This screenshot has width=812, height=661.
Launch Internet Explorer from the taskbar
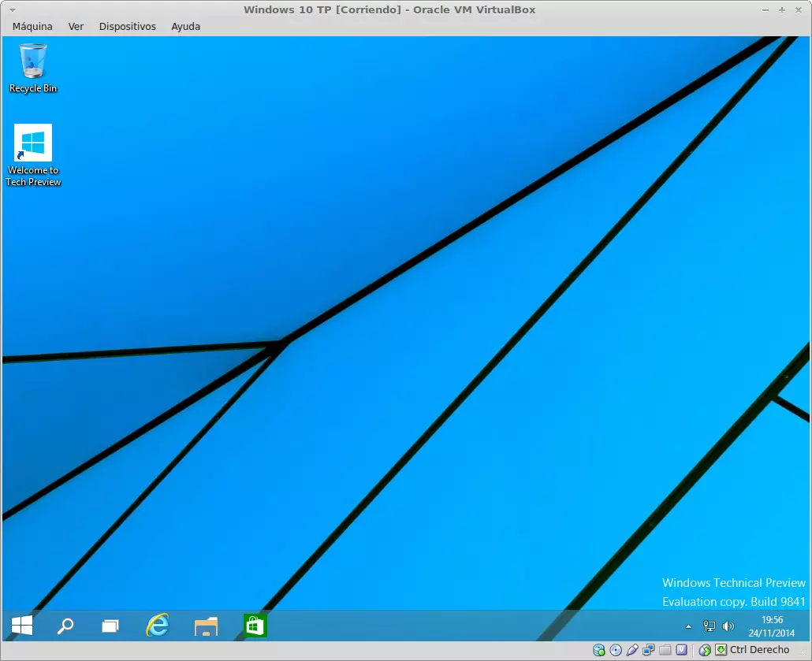(158, 626)
